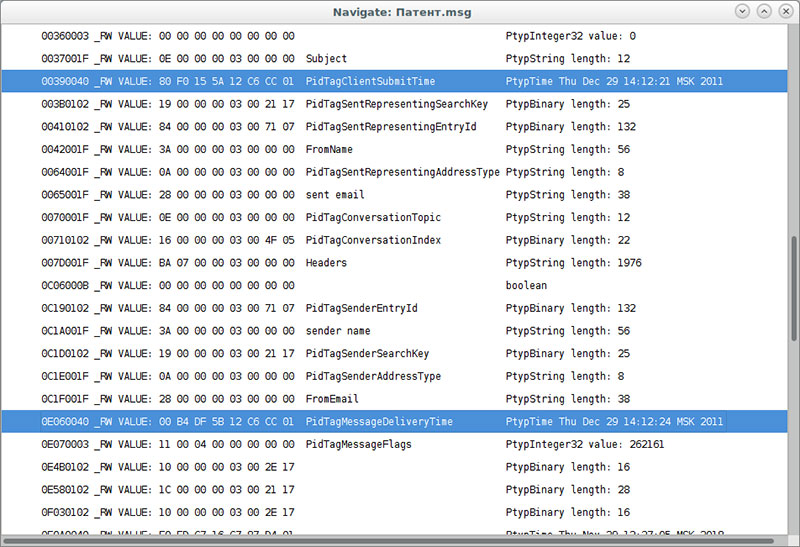Click the sender name property row

pos(338,331)
